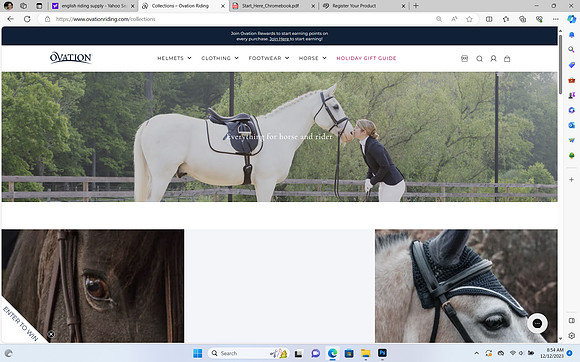Open the shopping bag cart icon
The height and width of the screenshot is (362, 580).
[x=507, y=58]
